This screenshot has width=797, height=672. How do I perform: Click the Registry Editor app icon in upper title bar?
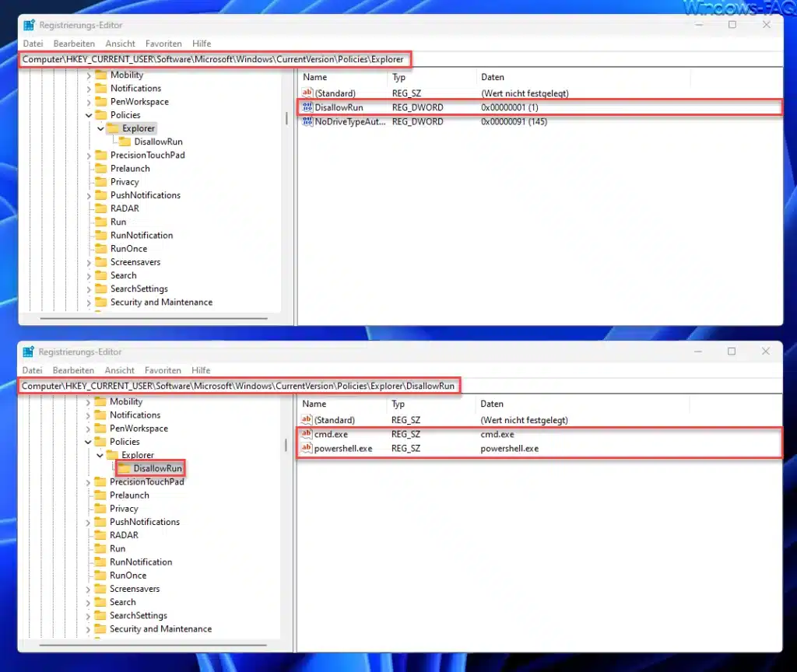point(29,25)
